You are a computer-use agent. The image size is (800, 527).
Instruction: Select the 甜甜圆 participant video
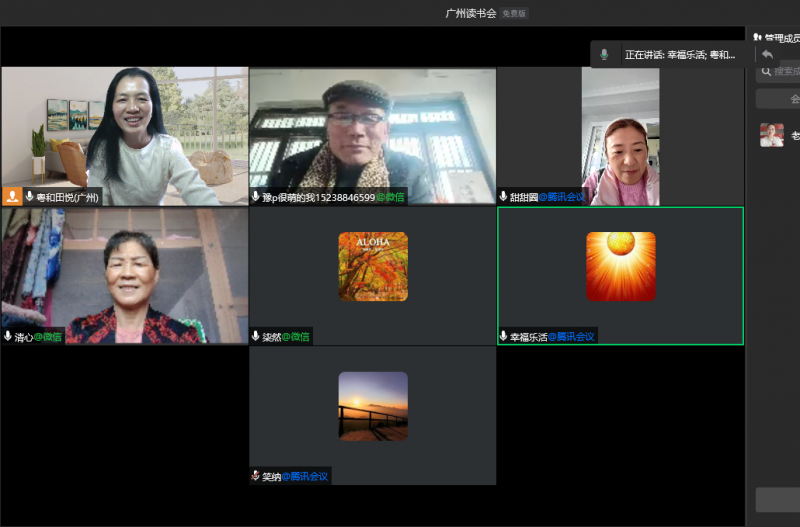click(x=620, y=135)
